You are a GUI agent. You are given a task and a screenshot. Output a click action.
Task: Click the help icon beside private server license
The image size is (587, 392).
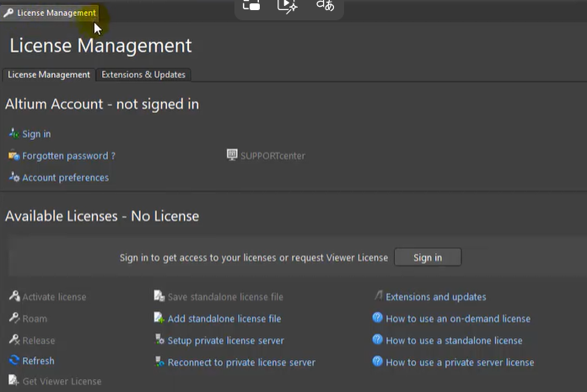click(x=377, y=362)
